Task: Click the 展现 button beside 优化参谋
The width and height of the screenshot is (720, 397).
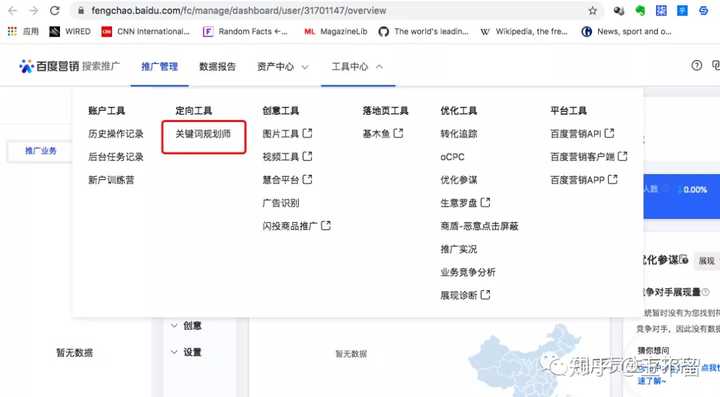Action: [707, 261]
